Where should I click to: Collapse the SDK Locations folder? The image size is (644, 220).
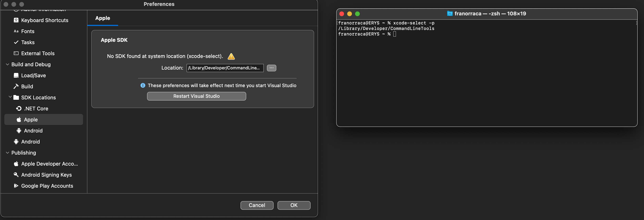(x=10, y=97)
